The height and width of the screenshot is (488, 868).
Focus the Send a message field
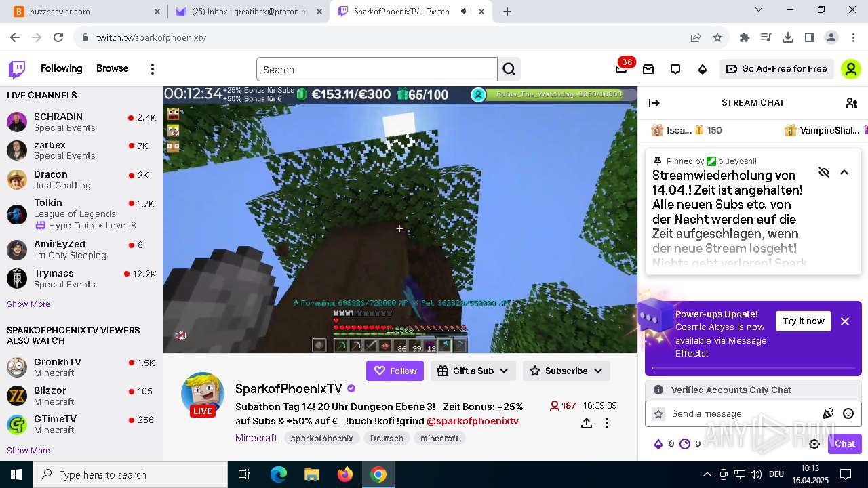click(x=743, y=413)
